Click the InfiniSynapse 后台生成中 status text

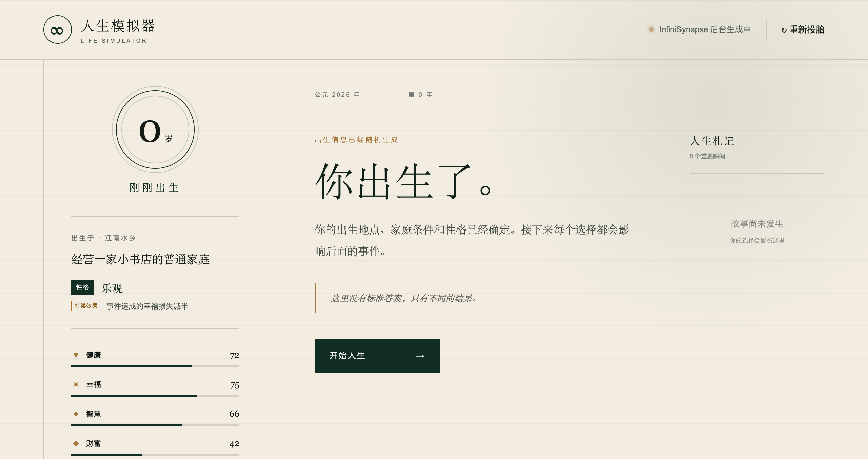[x=705, y=29]
